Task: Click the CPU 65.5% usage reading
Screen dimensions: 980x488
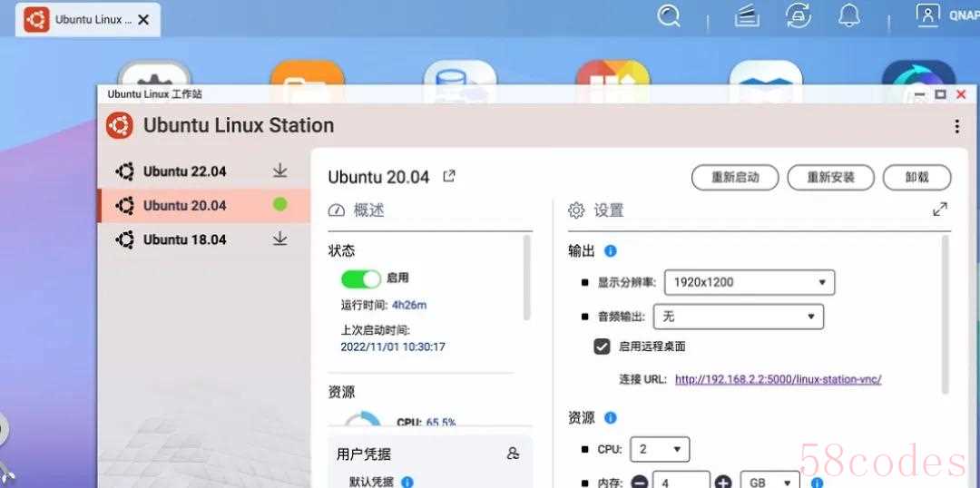Action: 426,423
